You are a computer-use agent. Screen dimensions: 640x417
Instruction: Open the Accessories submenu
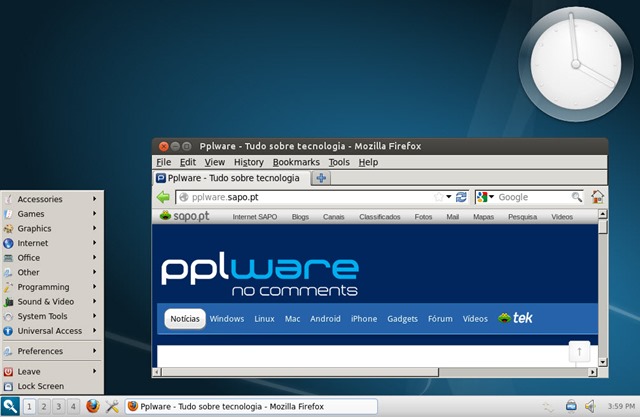(x=51, y=199)
